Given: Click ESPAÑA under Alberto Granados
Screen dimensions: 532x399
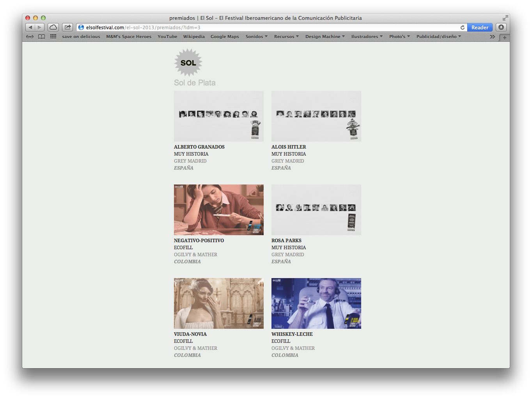Looking at the screenshot, I should [x=184, y=168].
